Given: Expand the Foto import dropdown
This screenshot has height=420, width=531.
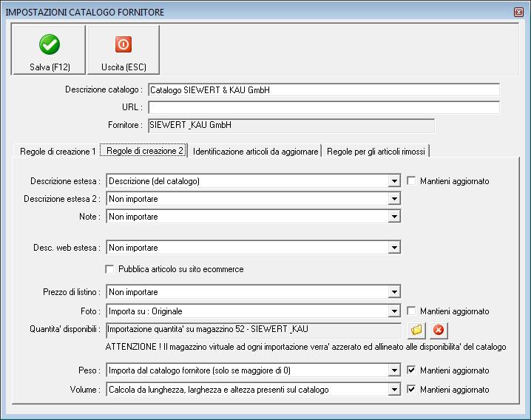Looking at the screenshot, I should point(394,311).
